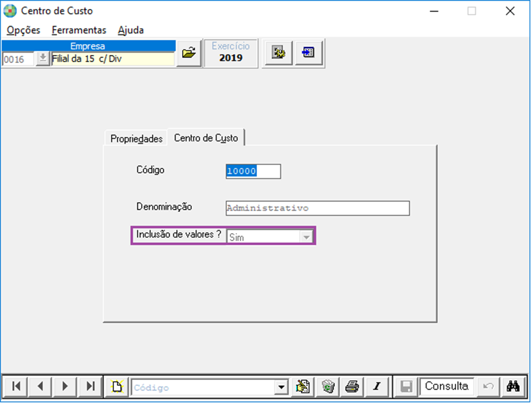Viewport: 532px width, 404px height.
Task: Open the Opções menu
Action: pyautogui.click(x=24, y=30)
